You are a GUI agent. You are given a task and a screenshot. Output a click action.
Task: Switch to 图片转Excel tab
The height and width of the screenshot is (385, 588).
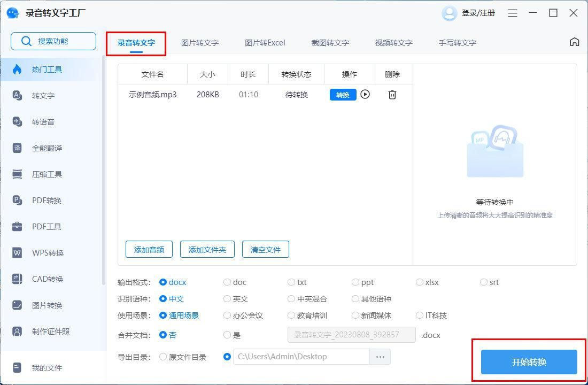click(x=265, y=43)
